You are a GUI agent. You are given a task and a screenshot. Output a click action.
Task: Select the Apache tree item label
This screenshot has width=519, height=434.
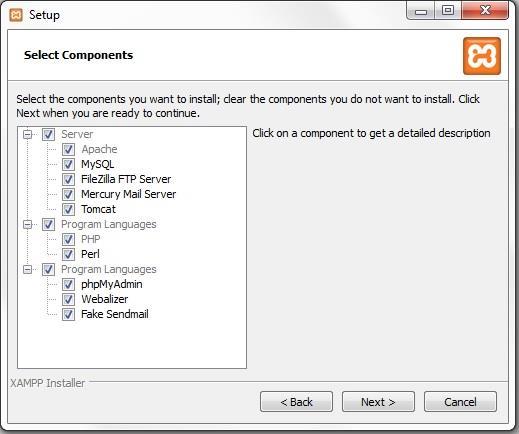tap(99, 149)
